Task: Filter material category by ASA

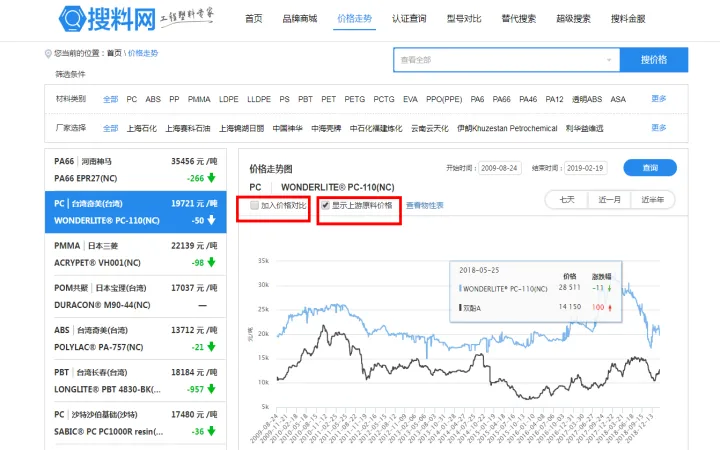Action: pos(618,99)
